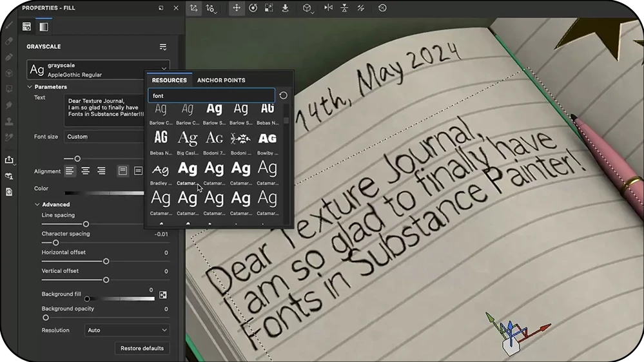
Task: Select the Move translate tool
Action: 237,8
